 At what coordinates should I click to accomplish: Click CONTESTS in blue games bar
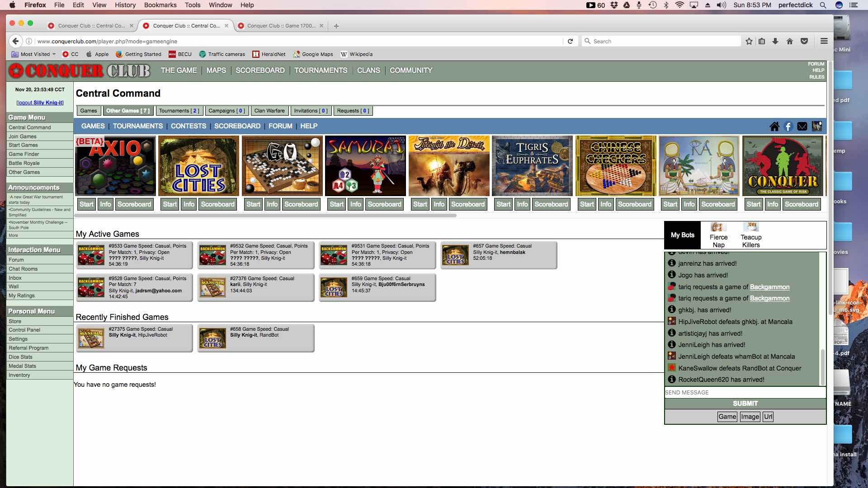click(188, 126)
